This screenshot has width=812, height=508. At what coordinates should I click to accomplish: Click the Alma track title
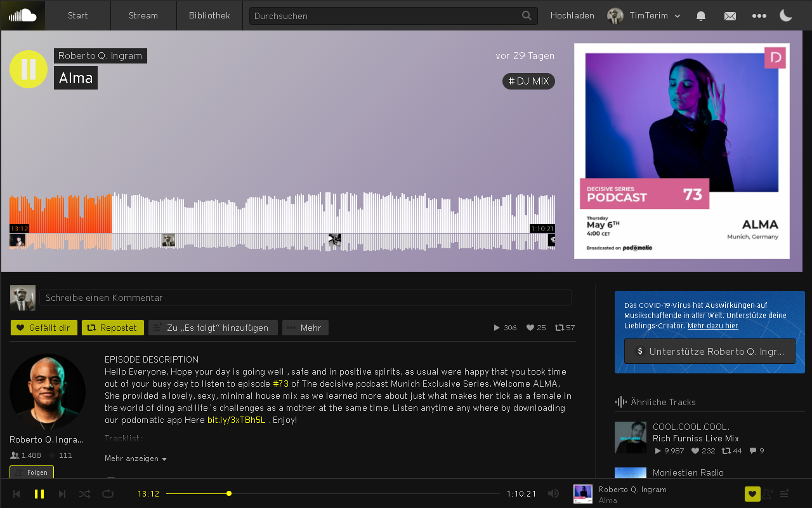point(76,77)
